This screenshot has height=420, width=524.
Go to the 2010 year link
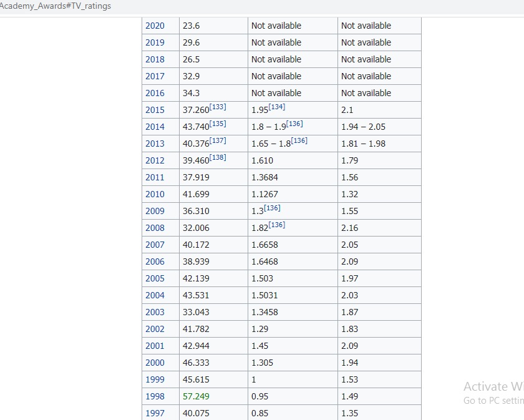[155, 195]
